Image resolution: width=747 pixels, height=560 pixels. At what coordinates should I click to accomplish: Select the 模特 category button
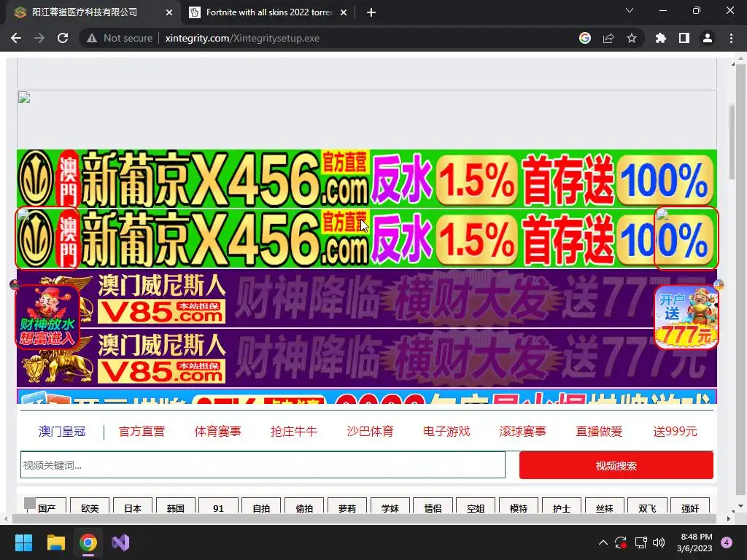(519, 506)
